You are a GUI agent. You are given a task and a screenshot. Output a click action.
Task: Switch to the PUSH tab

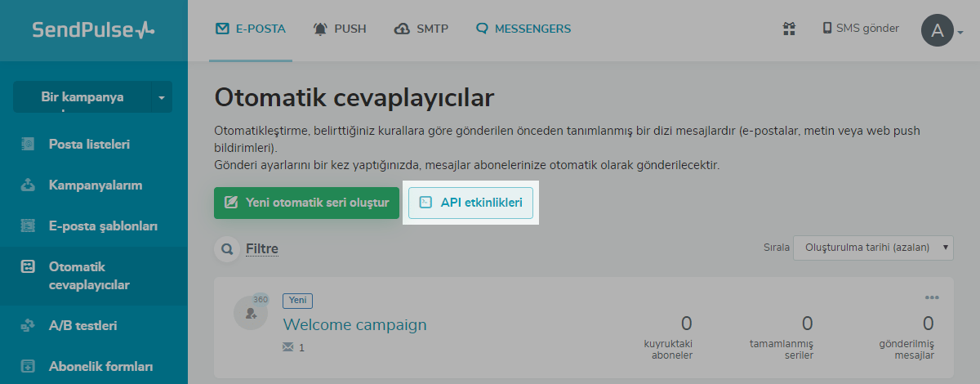coord(340,29)
